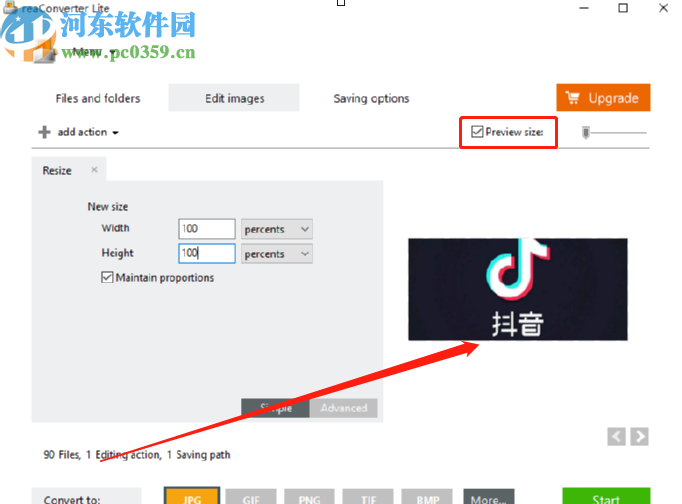Click the green Start button
Image resolution: width=682 pixels, height=504 pixels.
tap(606, 496)
